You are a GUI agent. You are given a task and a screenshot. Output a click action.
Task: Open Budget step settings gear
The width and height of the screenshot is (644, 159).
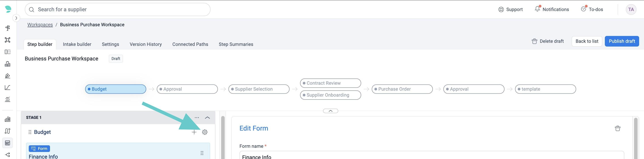205,132
